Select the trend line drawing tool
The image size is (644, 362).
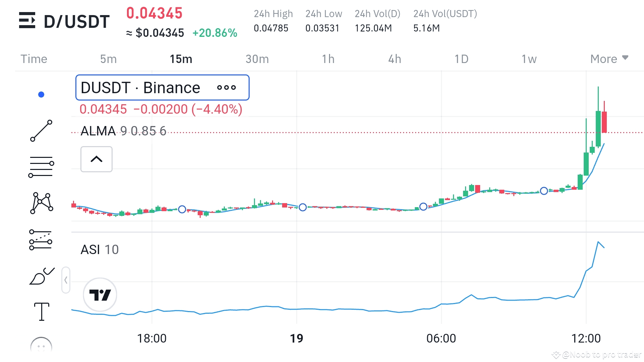tap(41, 131)
